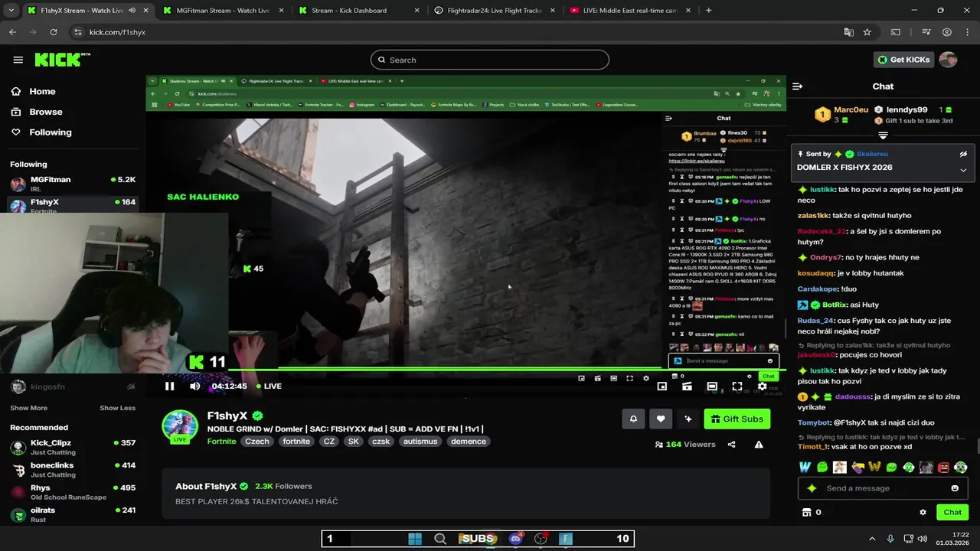Open the user profile avatar menu
Screen dimensions: 980x551
(x=948, y=60)
